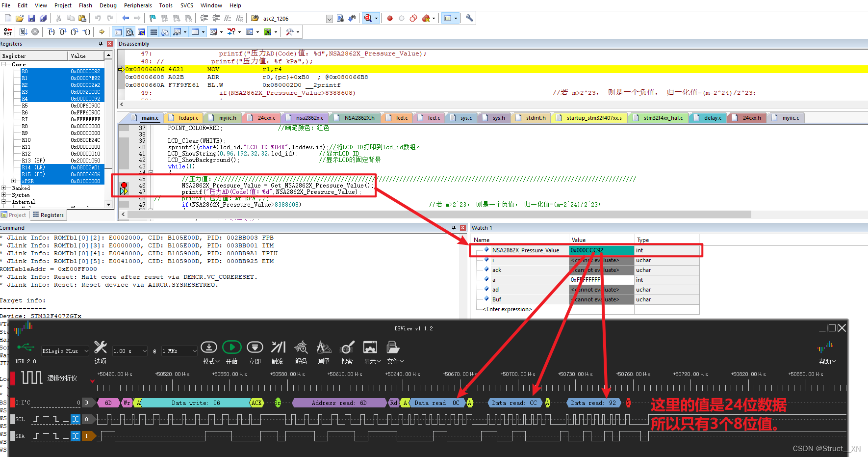Click the RST reset icon in Keil toolbar
Image resolution: width=868 pixels, height=457 pixels.
pyautogui.click(x=7, y=31)
